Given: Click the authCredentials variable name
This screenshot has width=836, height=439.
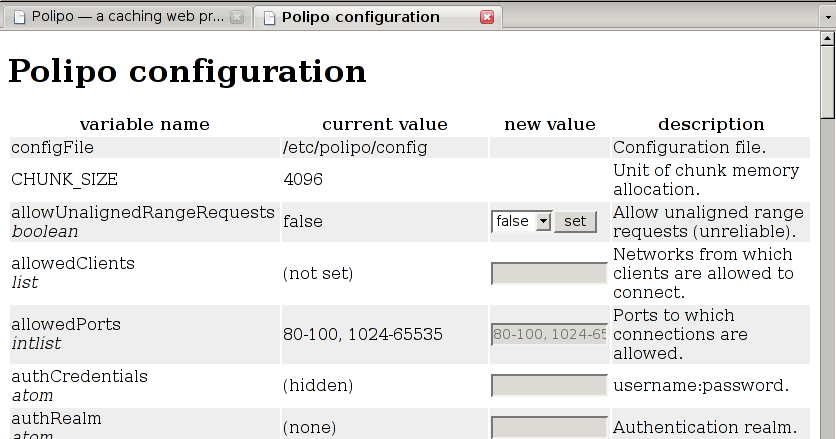Looking at the screenshot, I should 79,376.
